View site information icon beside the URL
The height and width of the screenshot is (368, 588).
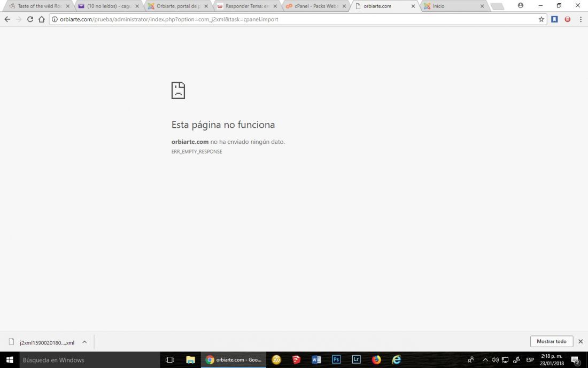pyautogui.click(x=55, y=19)
